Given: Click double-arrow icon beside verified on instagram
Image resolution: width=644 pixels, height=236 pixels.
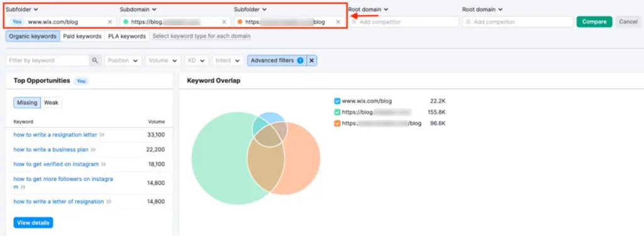Looking at the screenshot, I should tap(104, 164).
